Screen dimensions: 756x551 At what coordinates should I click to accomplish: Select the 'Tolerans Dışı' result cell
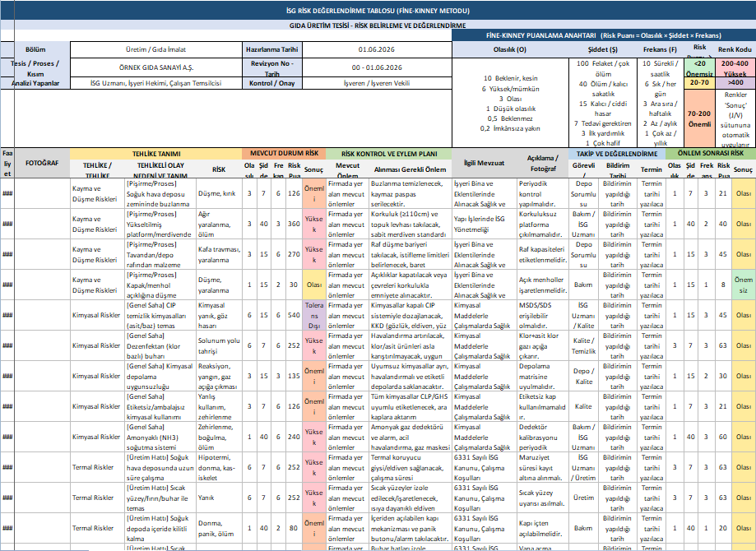coord(314,315)
